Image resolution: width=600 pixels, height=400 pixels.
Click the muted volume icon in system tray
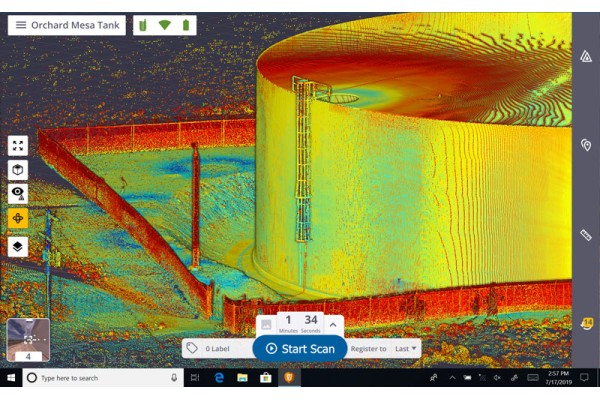[497, 378]
